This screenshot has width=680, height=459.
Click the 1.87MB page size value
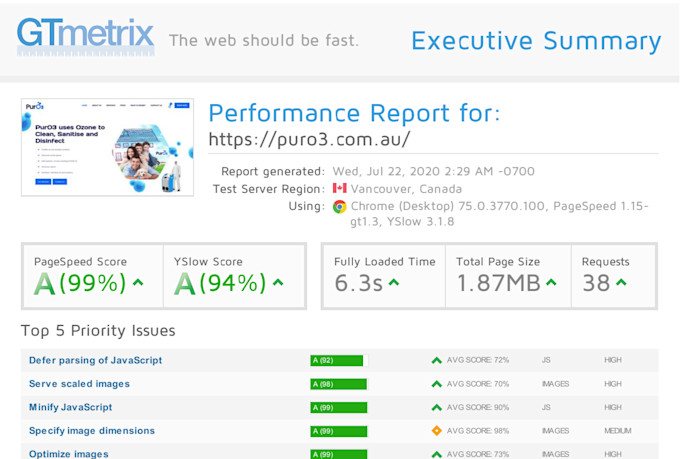pyautogui.click(x=499, y=283)
